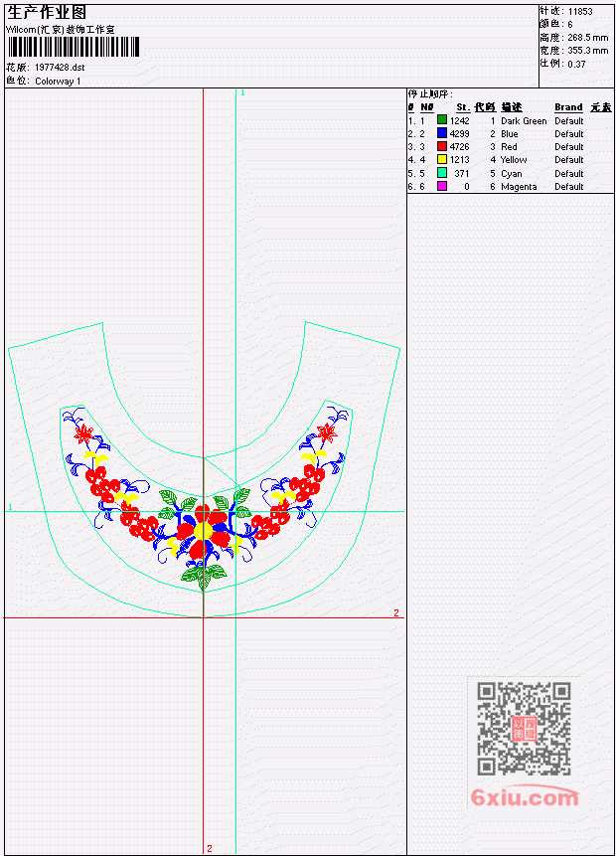Click the red star flower on the right tip

coord(327,431)
